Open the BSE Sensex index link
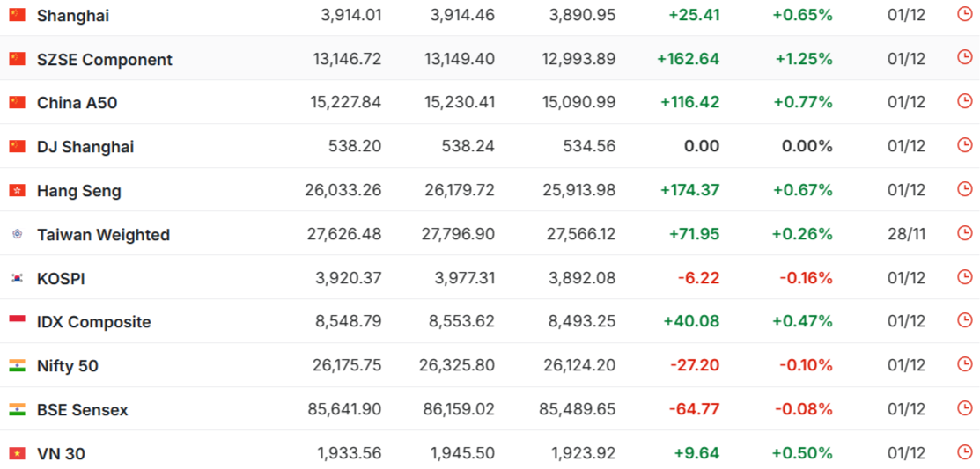 pos(82,410)
